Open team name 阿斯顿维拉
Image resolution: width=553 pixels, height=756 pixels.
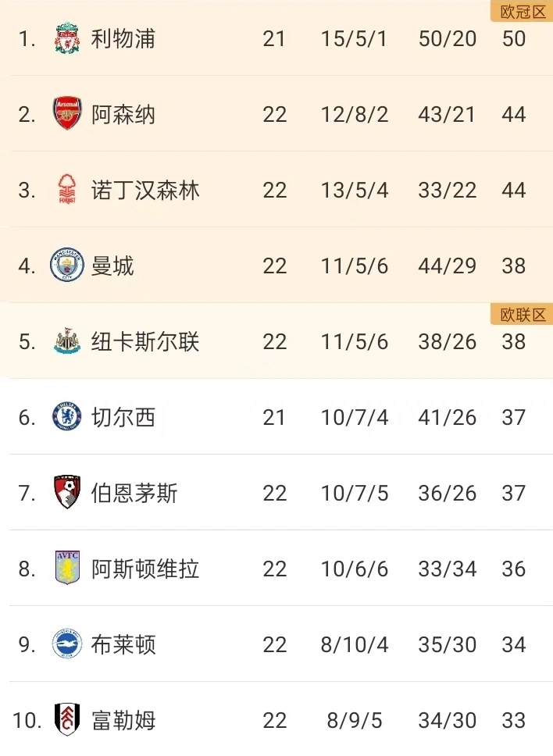click(x=145, y=569)
